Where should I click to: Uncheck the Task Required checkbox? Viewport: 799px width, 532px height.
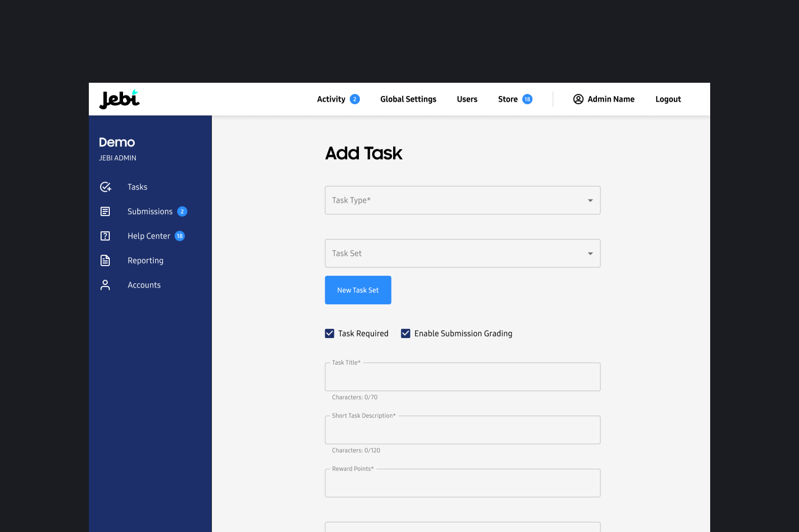330,333
